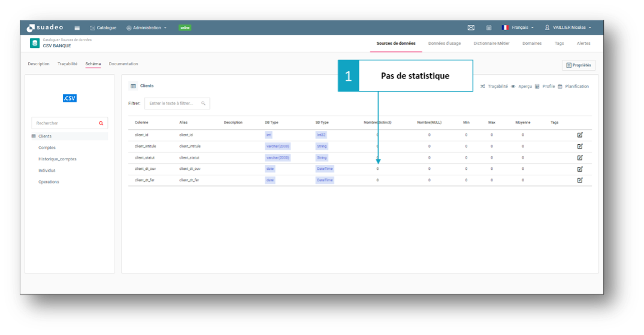The width and height of the screenshot is (644, 335).
Task: Select the Documentation sub-tab
Action: (x=123, y=64)
